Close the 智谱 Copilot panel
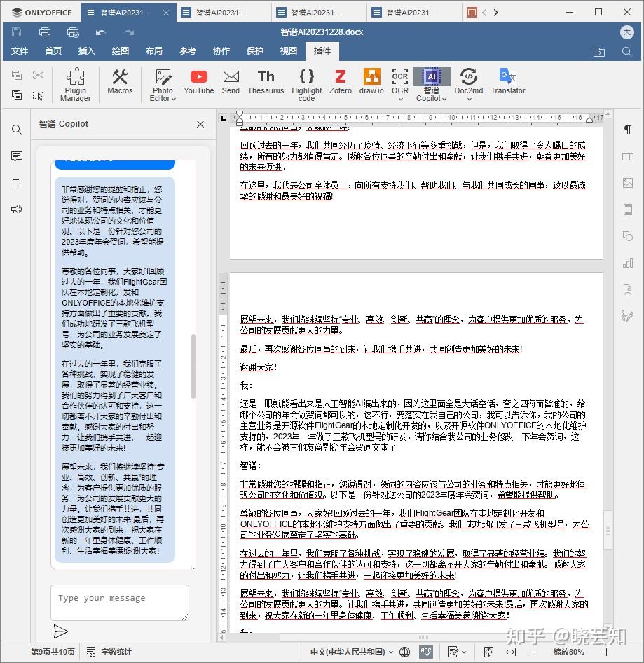Viewport: 644px width, 663px height. tap(200, 124)
